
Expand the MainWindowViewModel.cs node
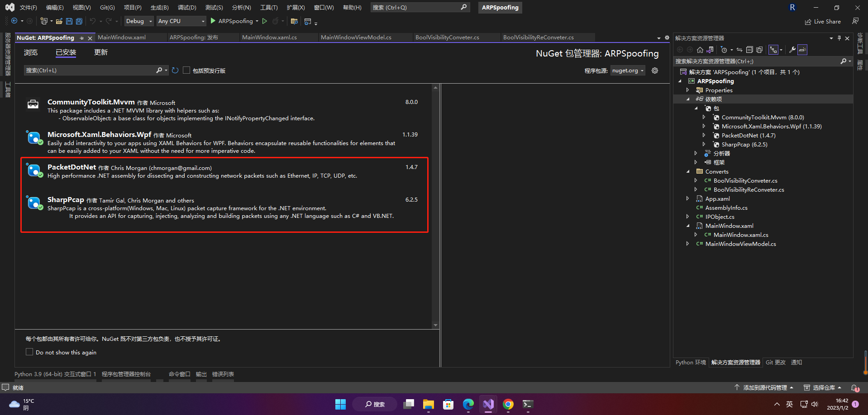[x=688, y=244]
